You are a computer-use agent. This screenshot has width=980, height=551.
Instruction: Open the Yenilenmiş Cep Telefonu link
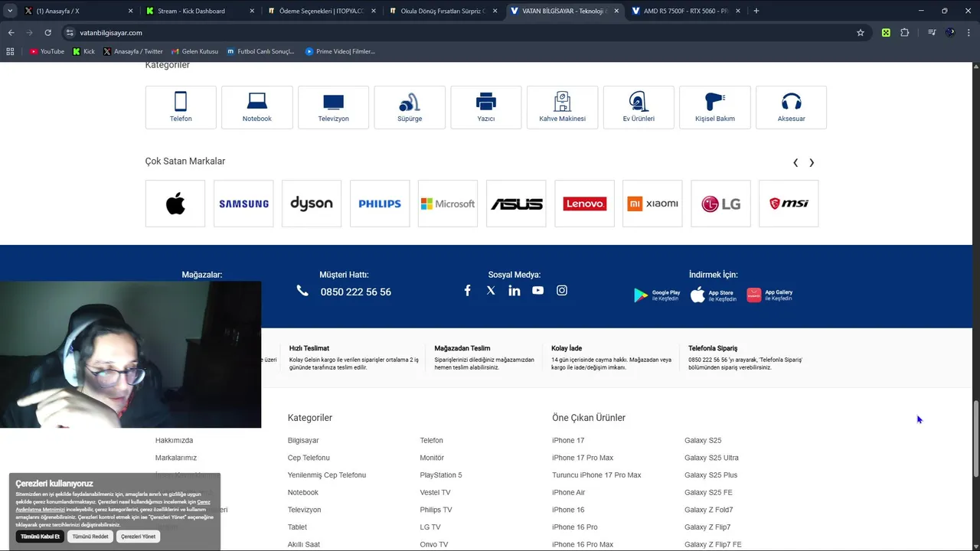point(327,475)
